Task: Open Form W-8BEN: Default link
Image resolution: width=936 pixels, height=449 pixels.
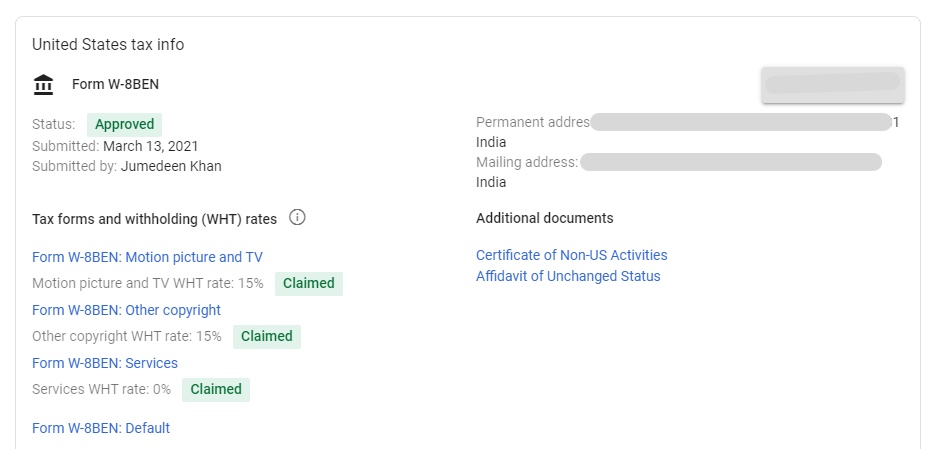Action: click(101, 428)
